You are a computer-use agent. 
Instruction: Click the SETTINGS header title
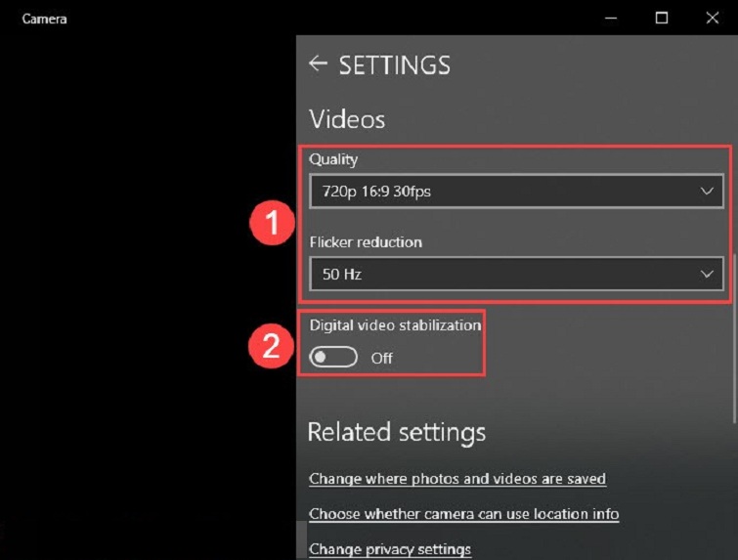(x=394, y=65)
